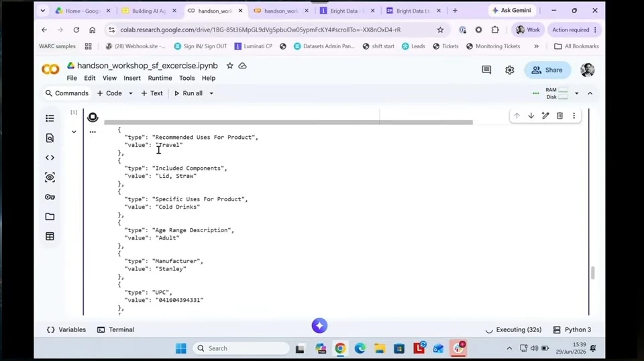This screenshot has width=644, height=361.
Task: Click the Commands search button
Action: [67, 93]
